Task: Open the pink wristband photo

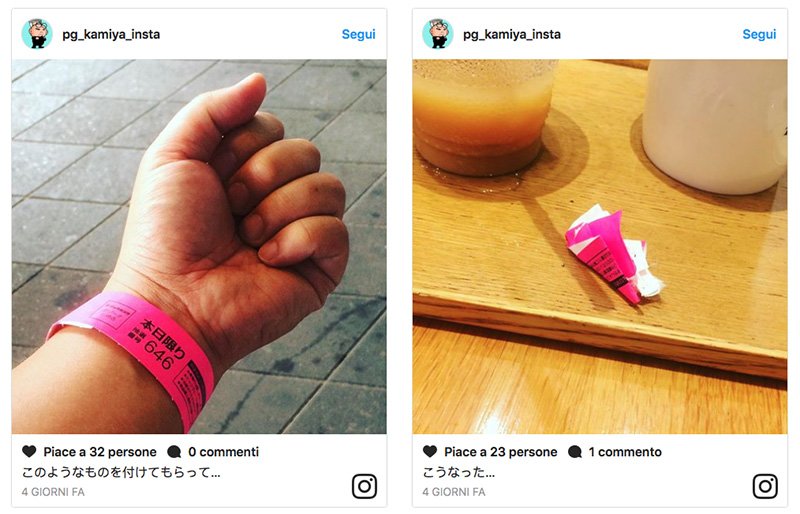Action: click(199, 247)
